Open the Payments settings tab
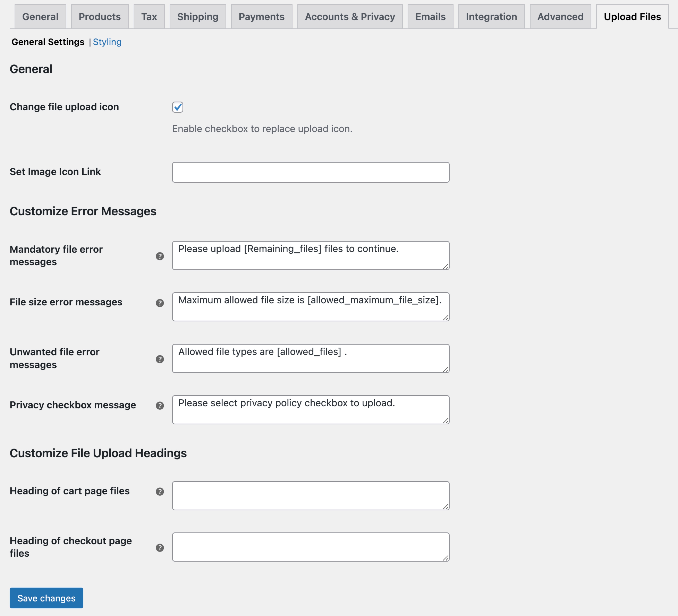 click(262, 16)
